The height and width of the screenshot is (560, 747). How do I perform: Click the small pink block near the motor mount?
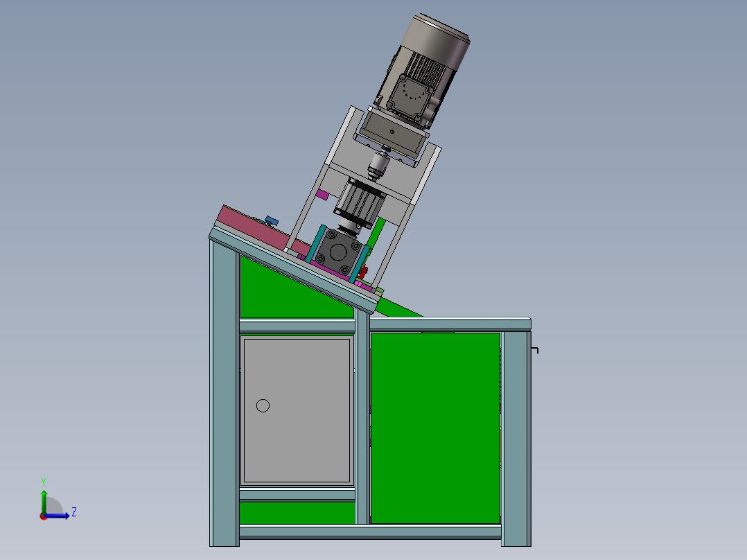(x=323, y=195)
